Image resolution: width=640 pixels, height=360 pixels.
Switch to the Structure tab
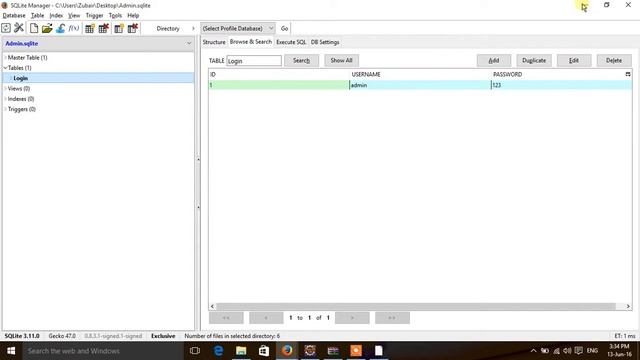point(214,42)
